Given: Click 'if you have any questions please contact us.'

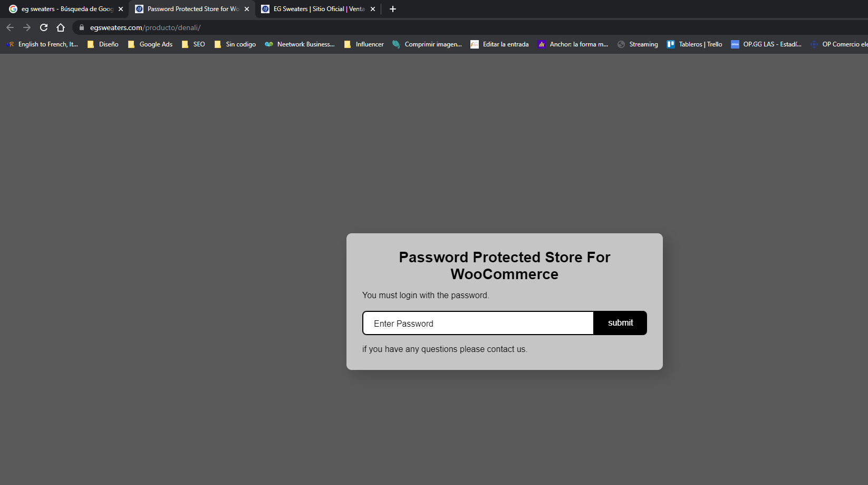Looking at the screenshot, I should [445, 349].
